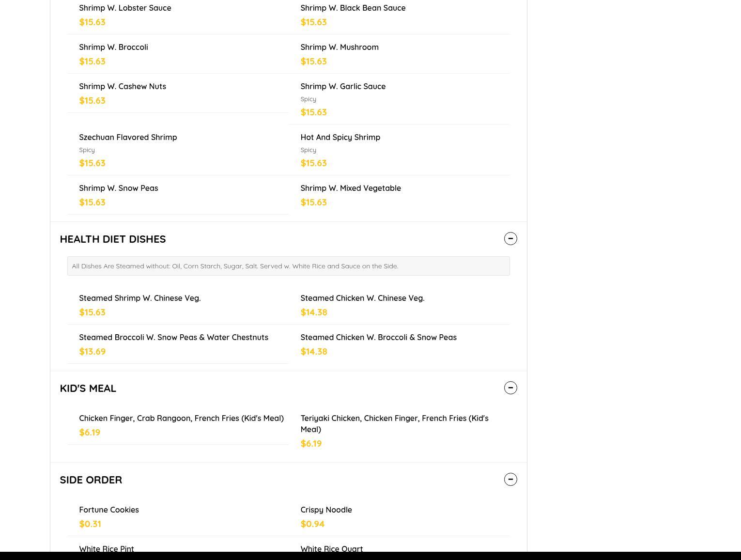Collapse the Side Order section

pos(510,480)
